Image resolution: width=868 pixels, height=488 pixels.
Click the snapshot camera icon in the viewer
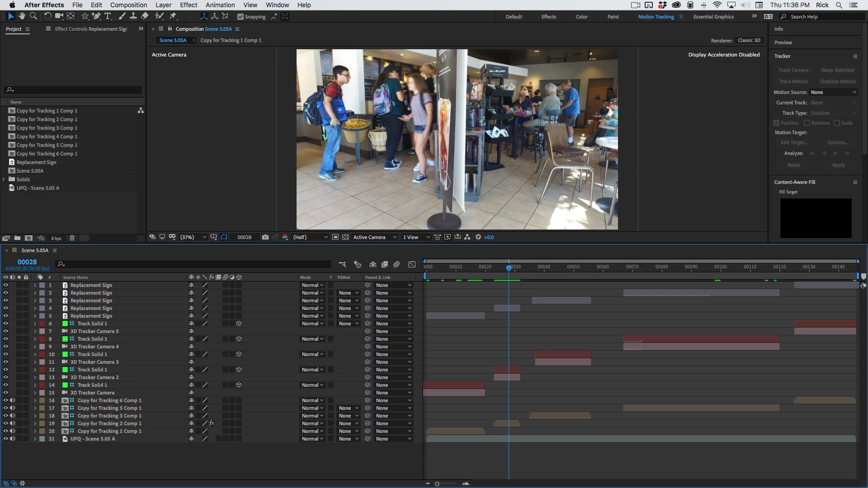pos(265,237)
